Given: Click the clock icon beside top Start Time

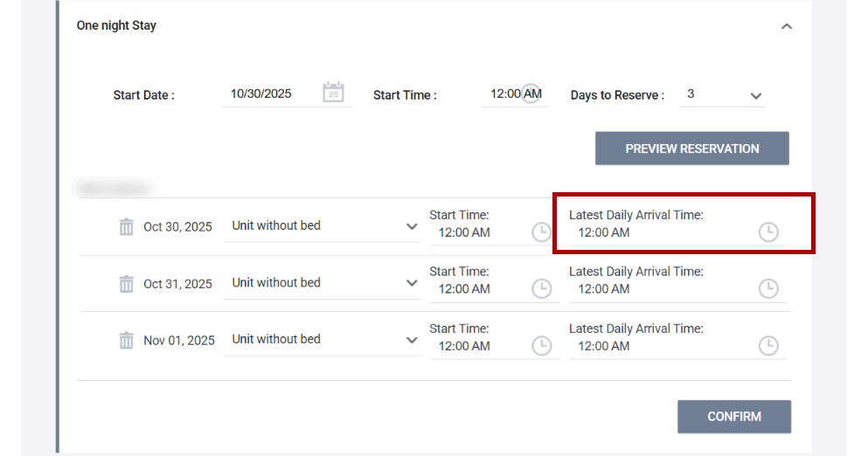Looking at the screenshot, I should [531, 93].
